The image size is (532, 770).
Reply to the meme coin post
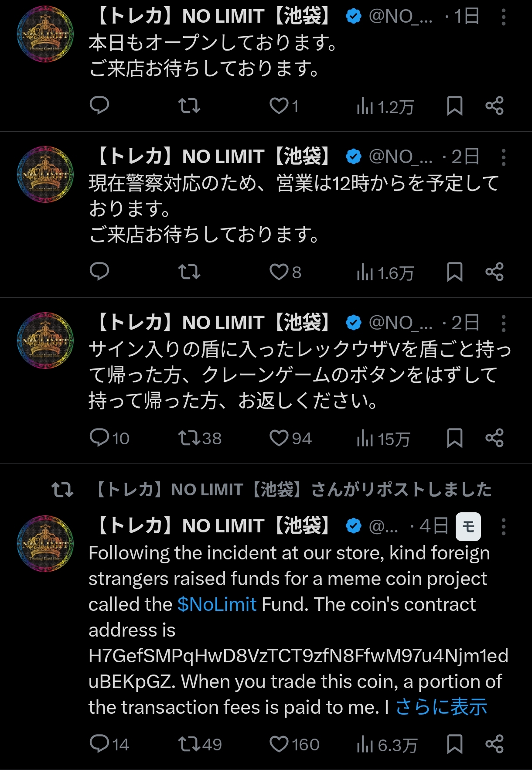(99, 744)
